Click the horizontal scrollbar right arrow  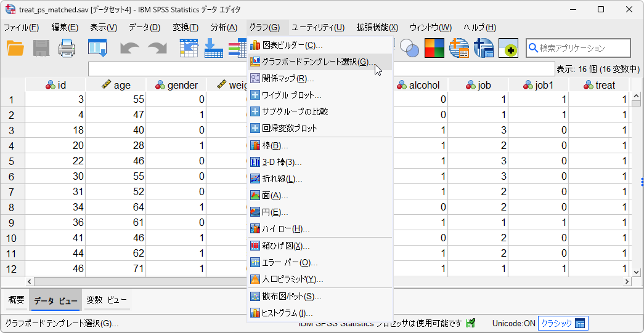point(627,281)
